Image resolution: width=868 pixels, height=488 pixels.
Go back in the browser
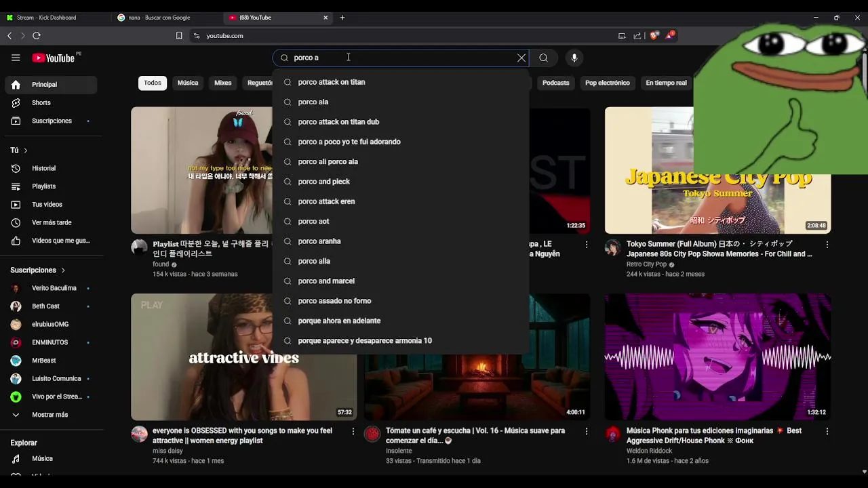click(9, 35)
